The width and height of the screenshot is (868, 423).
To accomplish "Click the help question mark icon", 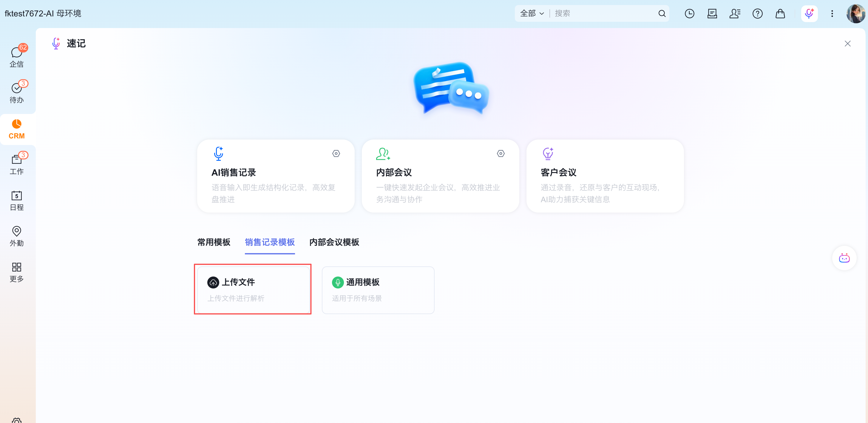I will pos(757,13).
